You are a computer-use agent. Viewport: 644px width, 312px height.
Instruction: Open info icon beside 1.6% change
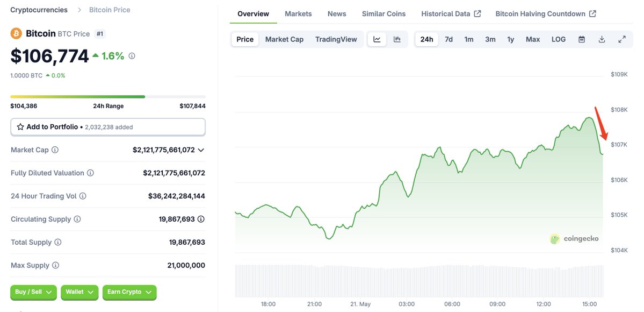(132, 56)
